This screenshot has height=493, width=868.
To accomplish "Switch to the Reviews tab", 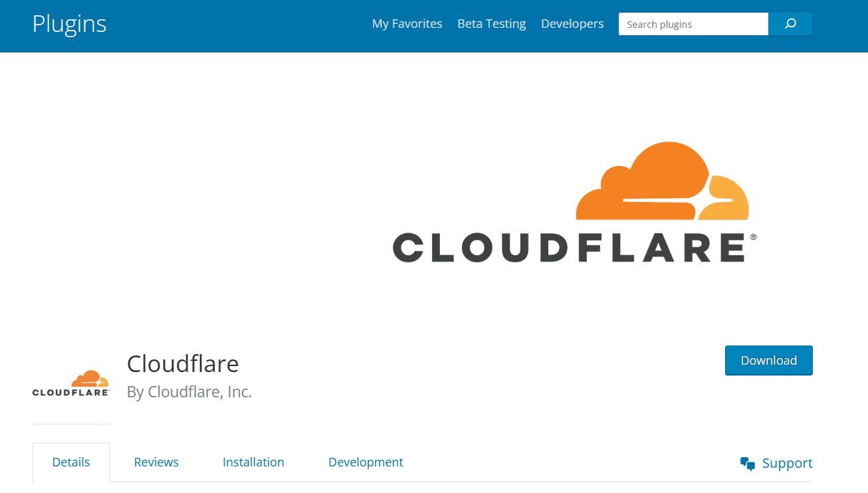I will (156, 462).
